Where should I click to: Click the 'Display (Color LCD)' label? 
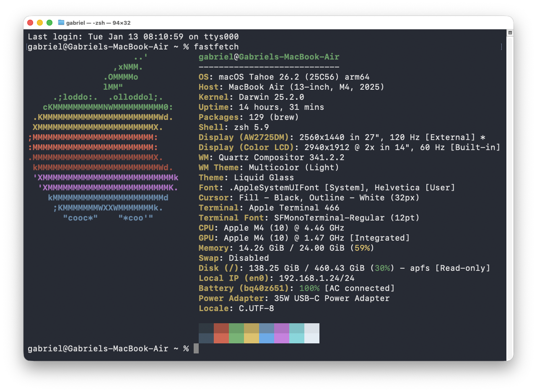pyautogui.click(x=246, y=148)
